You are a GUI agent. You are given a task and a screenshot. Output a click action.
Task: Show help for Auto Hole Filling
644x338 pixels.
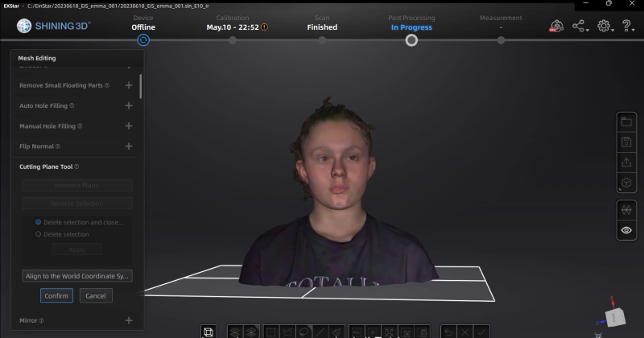[x=72, y=105]
